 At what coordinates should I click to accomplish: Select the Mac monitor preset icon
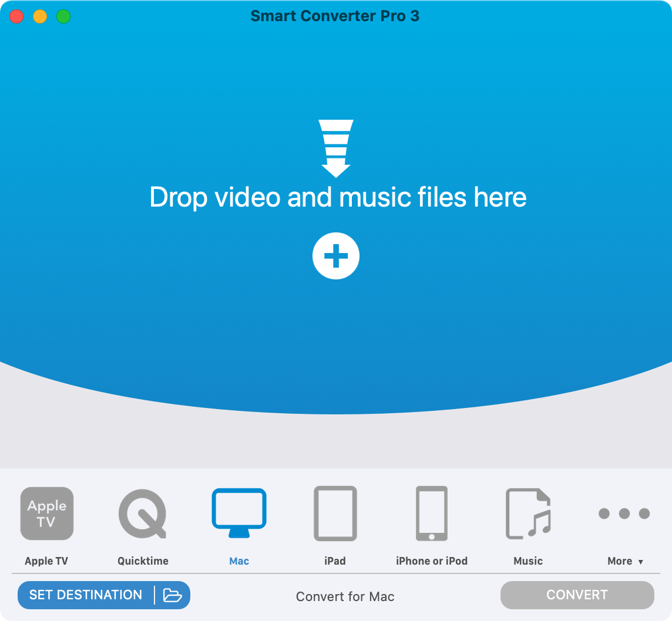coord(239,513)
